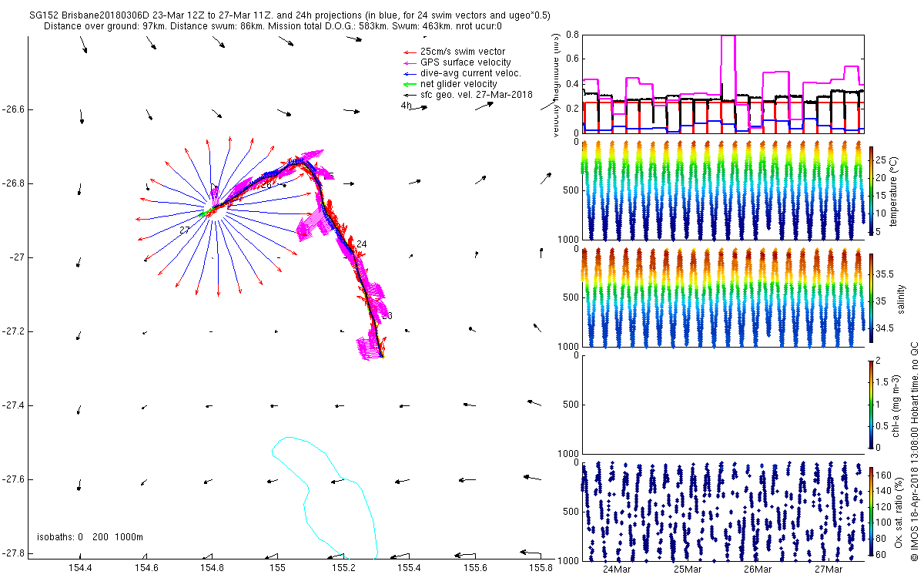Screen dimensions: 924x578
Task: Click the 155.4 longitude tick label
Action: click(x=409, y=568)
